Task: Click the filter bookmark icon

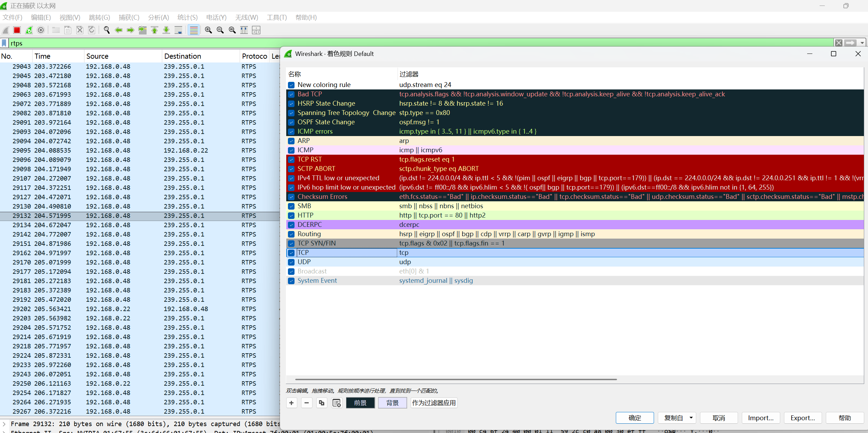Action: [x=4, y=43]
